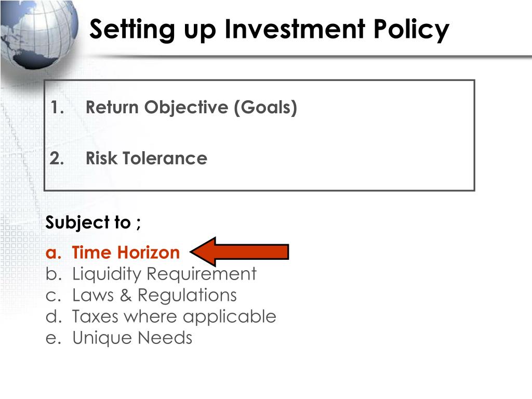Click the letter e. bullet marker
532x399 pixels.
tap(54, 339)
